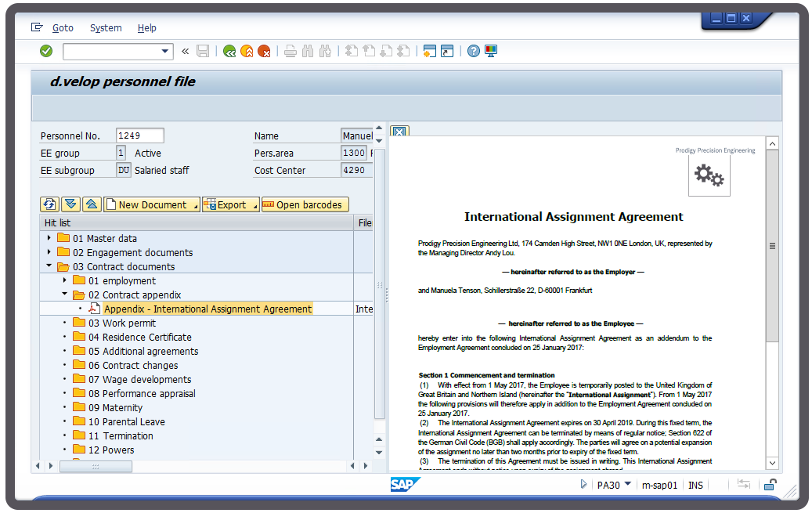Click the Cost Center field 4290
The width and height of the screenshot is (812, 513).
pyautogui.click(x=356, y=170)
